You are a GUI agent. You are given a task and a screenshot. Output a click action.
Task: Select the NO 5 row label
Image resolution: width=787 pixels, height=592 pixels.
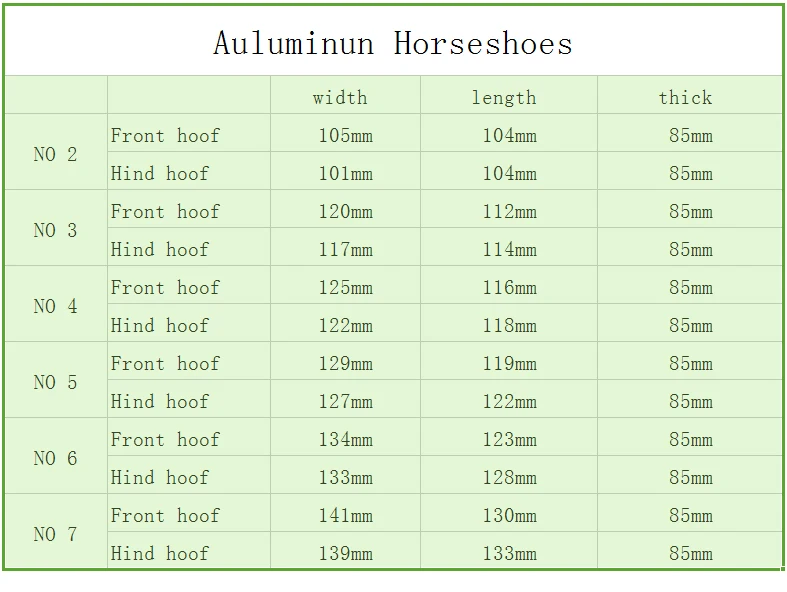56,380
